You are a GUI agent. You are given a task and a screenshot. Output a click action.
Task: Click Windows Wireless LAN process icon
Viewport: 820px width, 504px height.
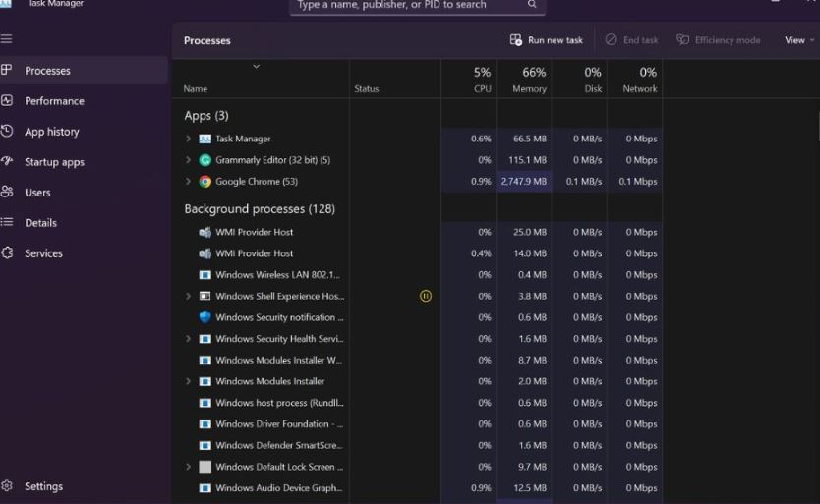205,275
